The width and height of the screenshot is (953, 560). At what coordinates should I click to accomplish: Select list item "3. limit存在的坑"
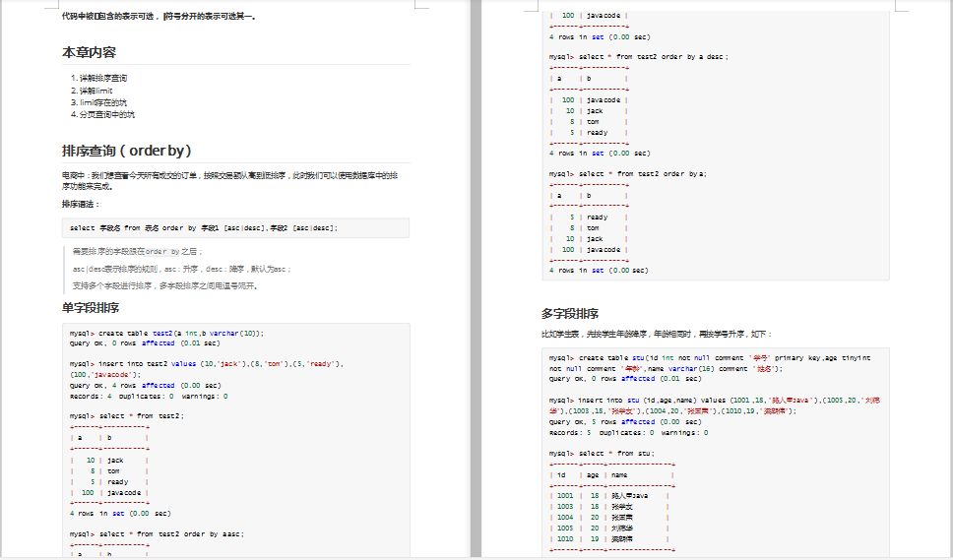coord(99,102)
